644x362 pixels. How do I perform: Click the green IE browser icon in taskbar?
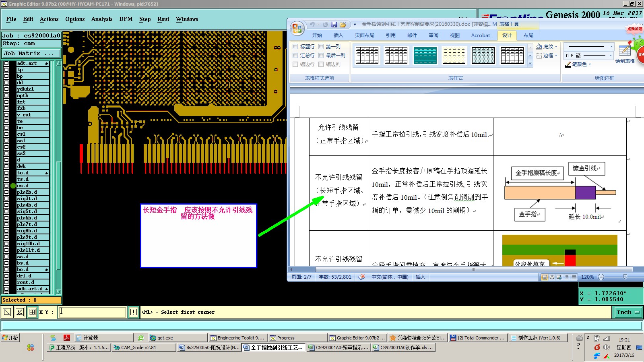(x=140, y=338)
